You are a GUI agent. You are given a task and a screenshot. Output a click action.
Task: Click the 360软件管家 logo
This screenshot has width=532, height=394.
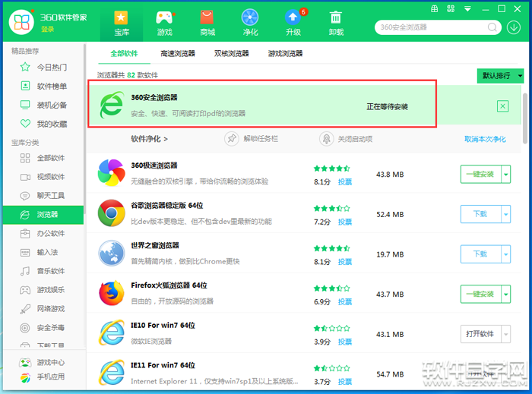tap(21, 22)
